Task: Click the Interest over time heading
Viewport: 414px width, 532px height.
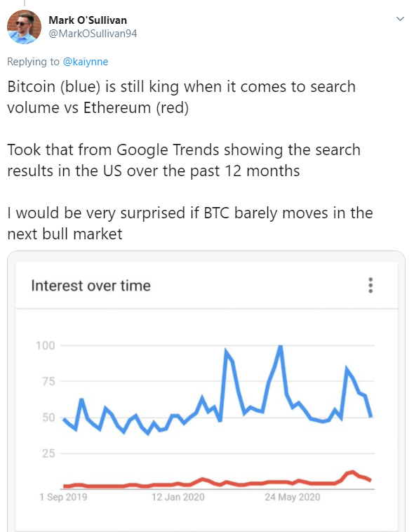Action: point(91,286)
